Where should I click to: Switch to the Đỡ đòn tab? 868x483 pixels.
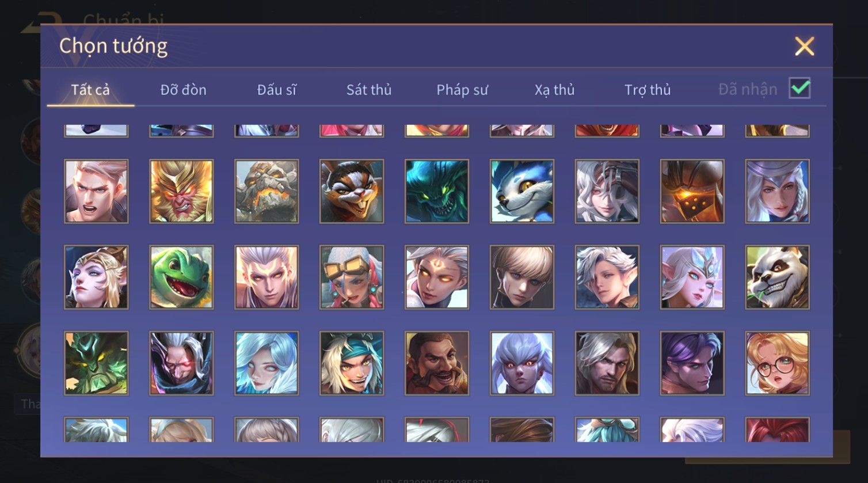tap(183, 90)
